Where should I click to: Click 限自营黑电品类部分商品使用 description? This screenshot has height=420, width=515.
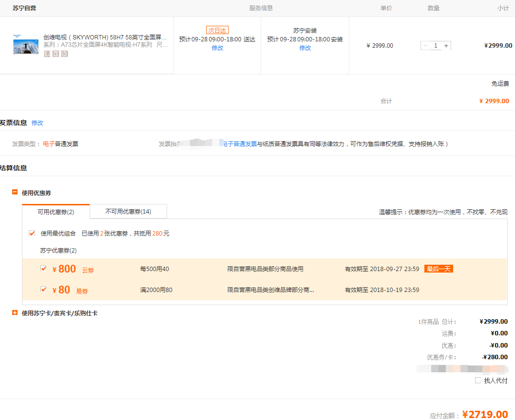point(266,269)
